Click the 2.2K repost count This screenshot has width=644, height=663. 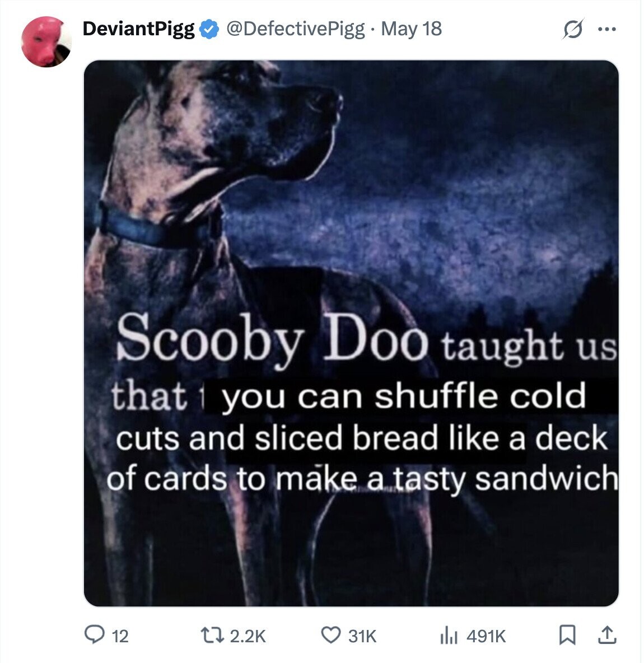[x=248, y=636]
